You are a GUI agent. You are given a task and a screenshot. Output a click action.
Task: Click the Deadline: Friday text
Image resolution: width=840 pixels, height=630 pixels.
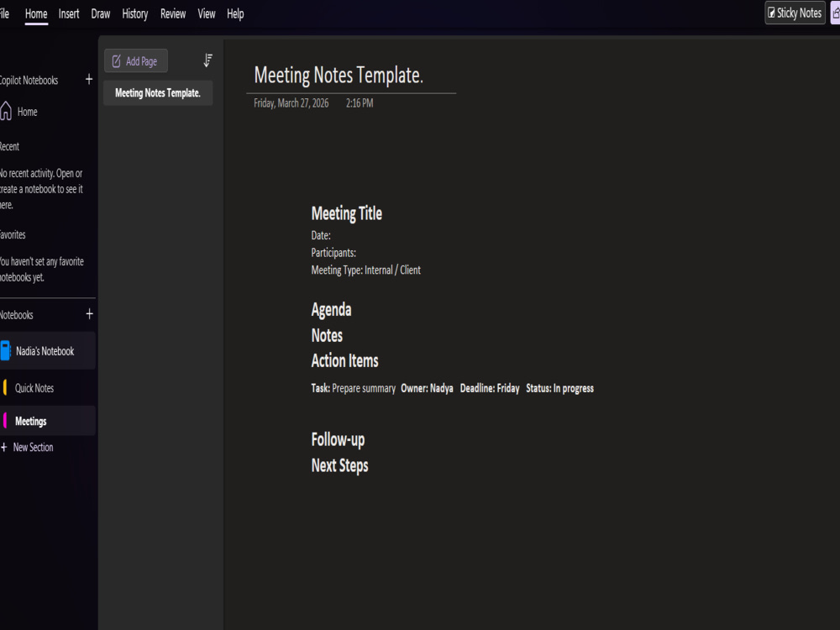click(490, 388)
